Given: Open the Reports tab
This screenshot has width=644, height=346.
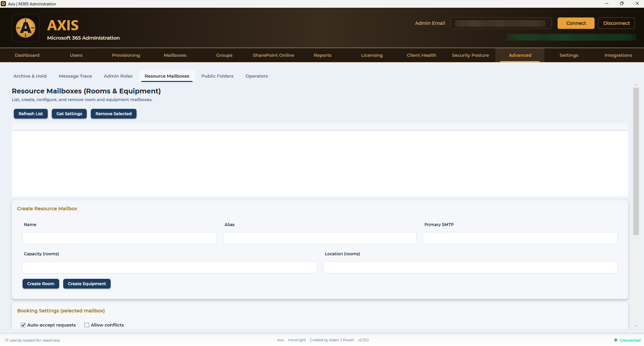Looking at the screenshot, I should click(323, 55).
